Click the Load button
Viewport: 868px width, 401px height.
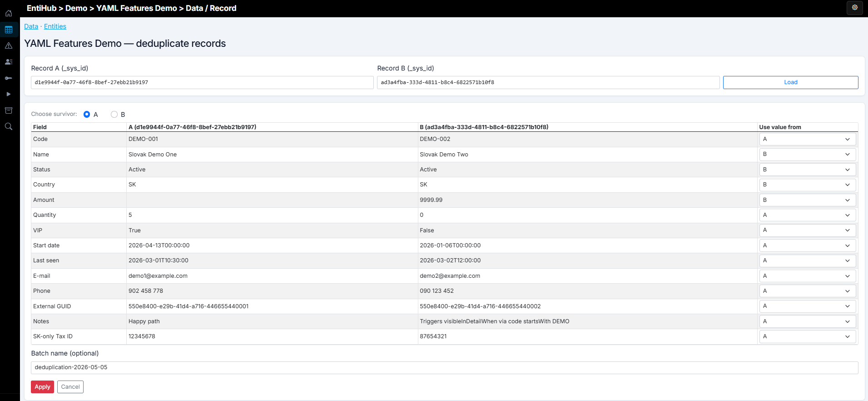pyautogui.click(x=790, y=82)
